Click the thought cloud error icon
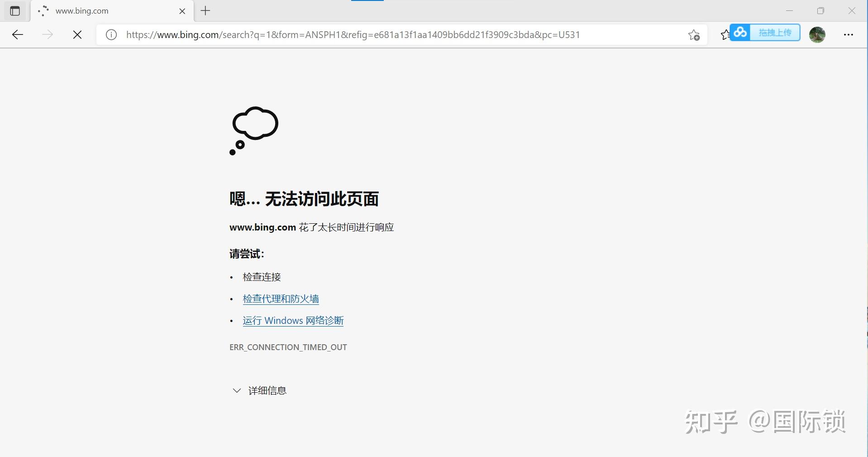 click(254, 130)
